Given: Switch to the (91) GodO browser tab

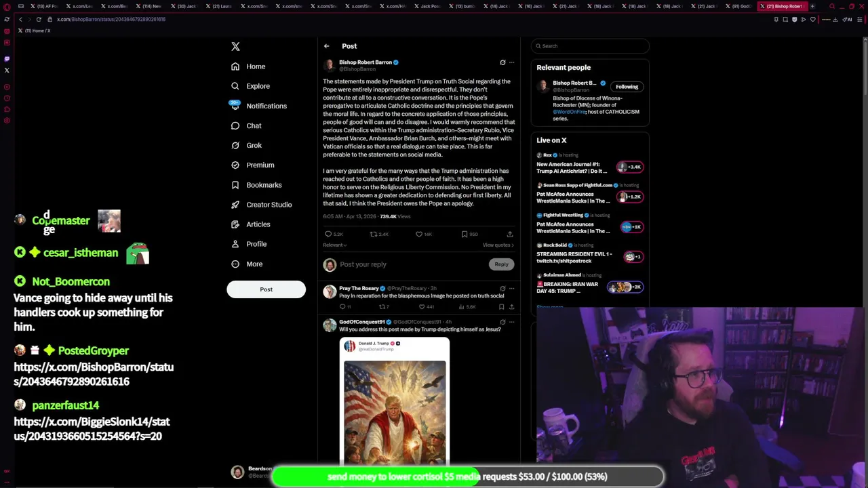Looking at the screenshot, I should [x=739, y=6].
